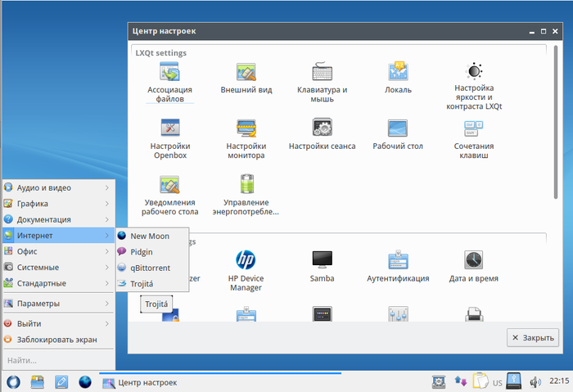Open Управление энергопотреблением battery icon
573x392 pixels.
(x=246, y=185)
